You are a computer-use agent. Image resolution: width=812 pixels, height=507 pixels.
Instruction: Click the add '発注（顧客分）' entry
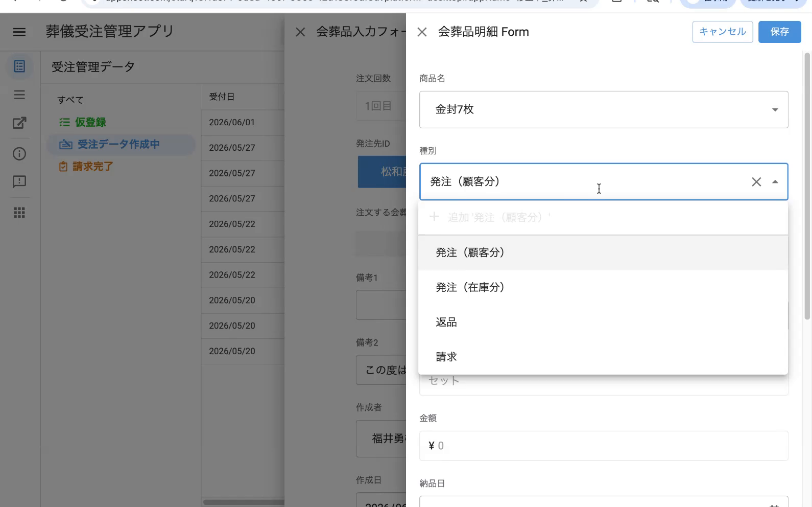click(603, 217)
